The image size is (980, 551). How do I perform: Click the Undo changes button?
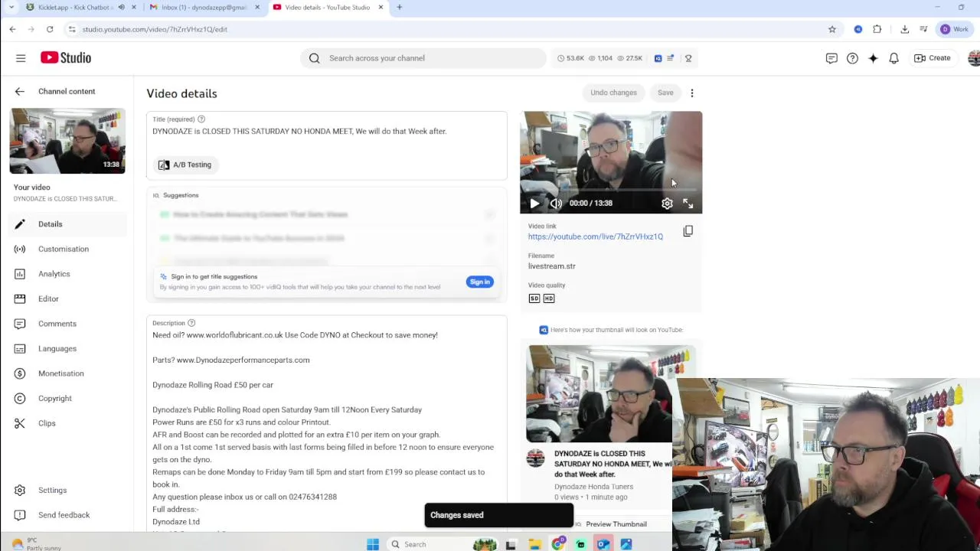coord(613,93)
